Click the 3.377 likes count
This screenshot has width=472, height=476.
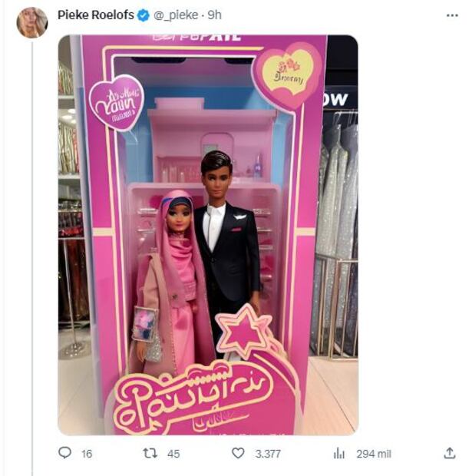tap(268, 454)
